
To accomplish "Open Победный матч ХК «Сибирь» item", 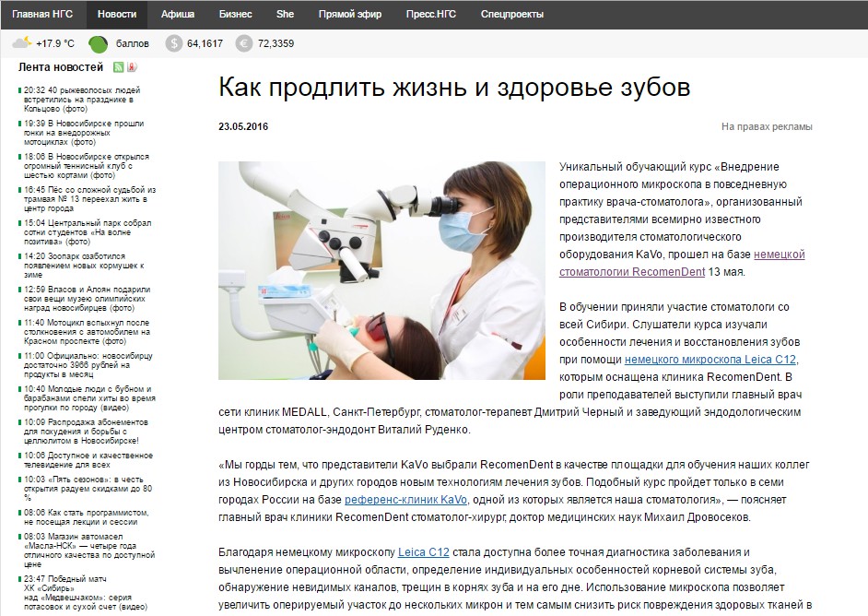I will [x=86, y=593].
